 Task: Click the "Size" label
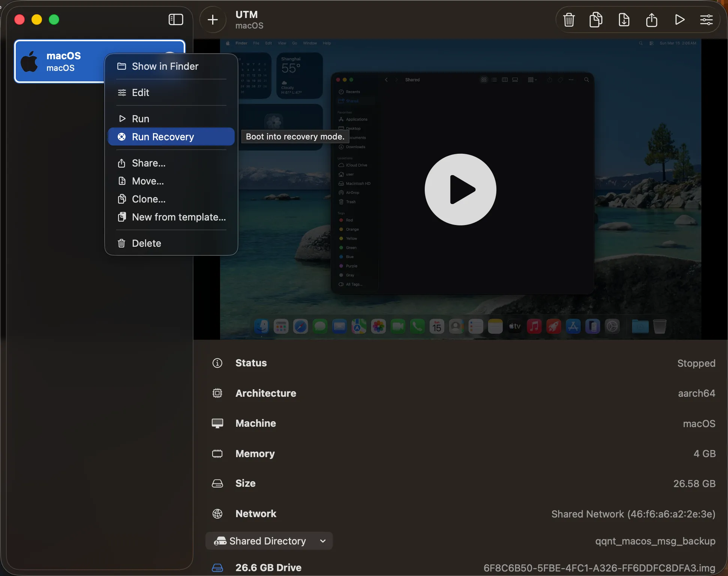246,483
